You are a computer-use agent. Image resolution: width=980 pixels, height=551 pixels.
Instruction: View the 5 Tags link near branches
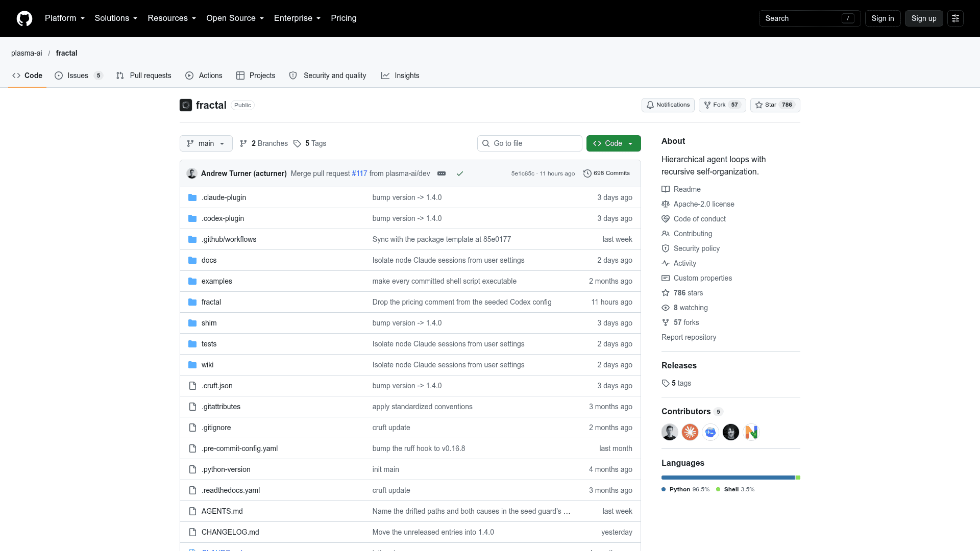(x=310, y=143)
